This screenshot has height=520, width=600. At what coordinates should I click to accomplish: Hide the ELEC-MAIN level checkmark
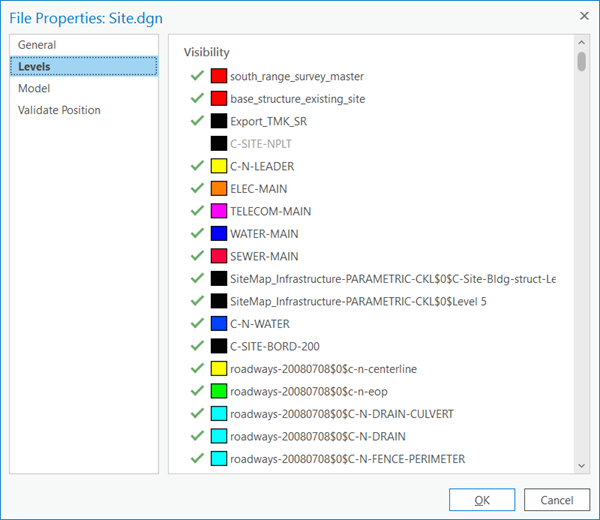tap(196, 189)
